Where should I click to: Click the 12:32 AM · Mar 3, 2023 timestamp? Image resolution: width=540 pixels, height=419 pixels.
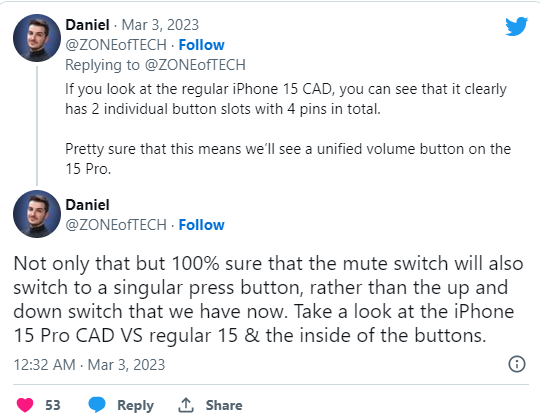(x=90, y=365)
